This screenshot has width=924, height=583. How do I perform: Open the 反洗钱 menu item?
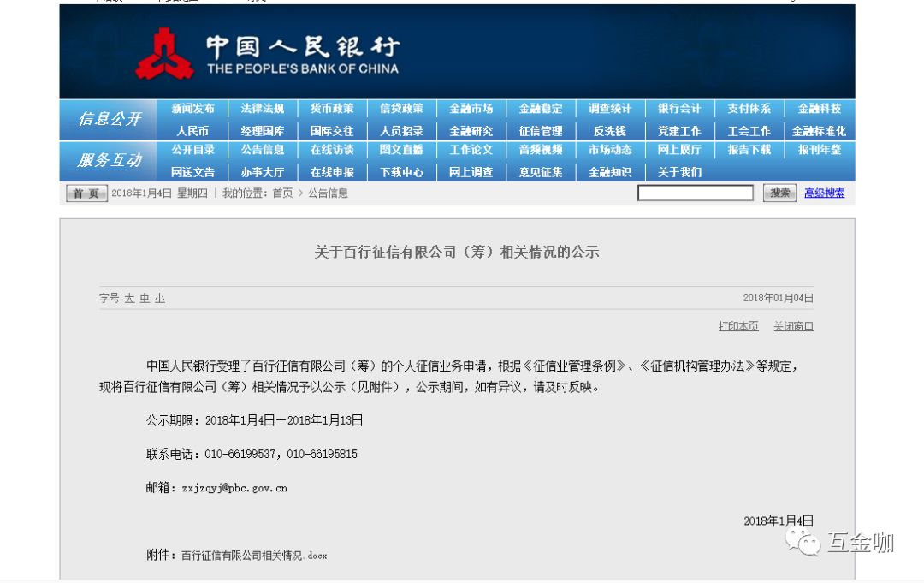[x=610, y=131]
